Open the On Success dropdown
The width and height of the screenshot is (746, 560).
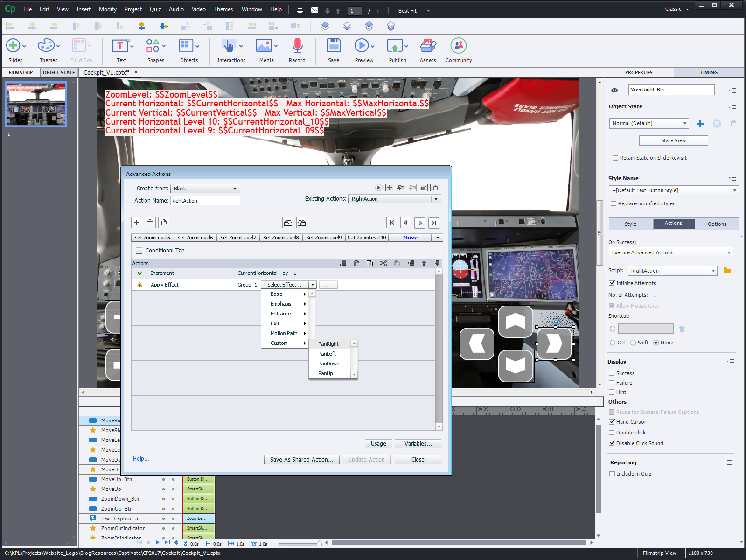click(670, 252)
